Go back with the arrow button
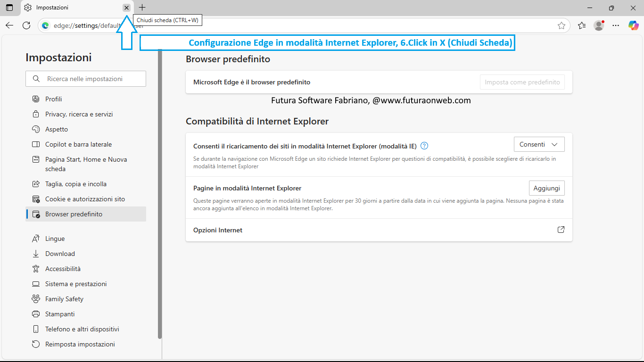The width and height of the screenshot is (644, 362). pyautogui.click(x=9, y=25)
